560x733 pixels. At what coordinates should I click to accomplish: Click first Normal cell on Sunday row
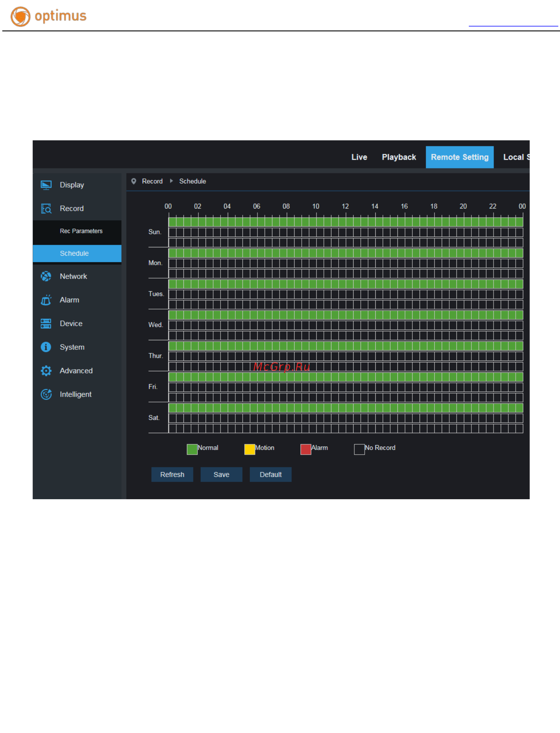172,222
